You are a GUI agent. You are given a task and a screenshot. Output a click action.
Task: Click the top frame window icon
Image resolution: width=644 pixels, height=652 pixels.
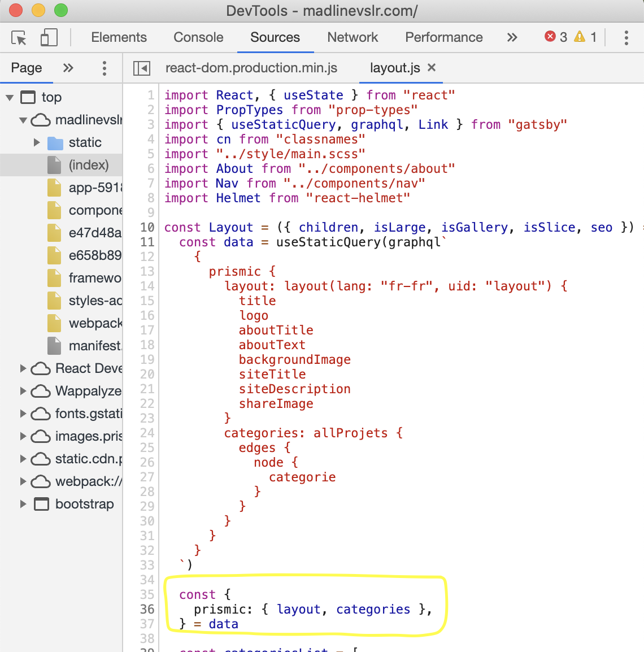tap(28, 97)
